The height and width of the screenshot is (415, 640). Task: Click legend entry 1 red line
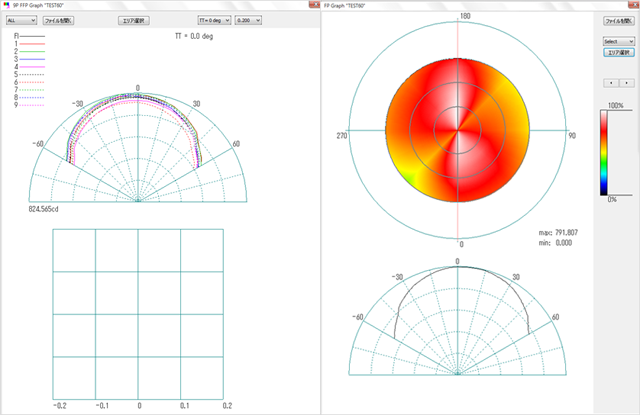30,45
